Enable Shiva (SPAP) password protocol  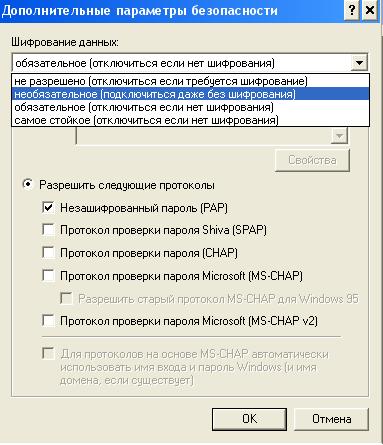coord(48,230)
